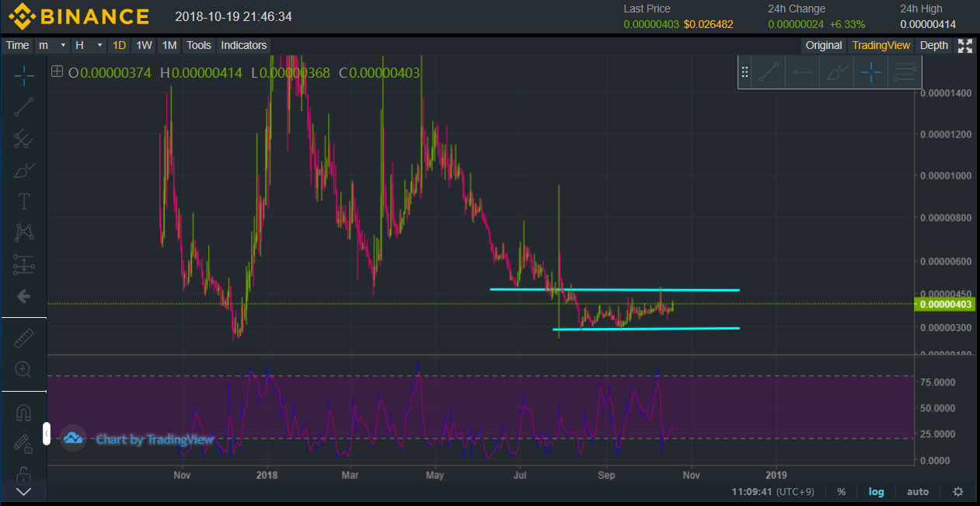The image size is (980, 506).
Task: Open the hours interval dropdown
Action: pyautogui.click(x=88, y=45)
